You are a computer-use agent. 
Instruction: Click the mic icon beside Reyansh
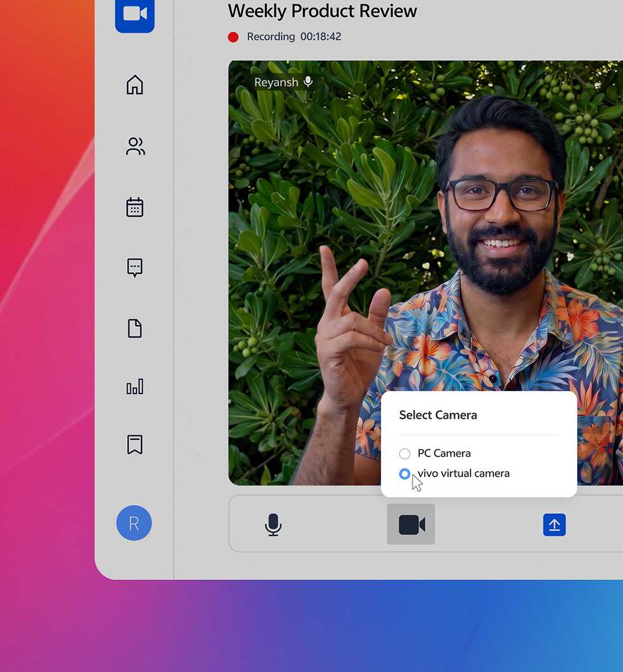click(308, 82)
